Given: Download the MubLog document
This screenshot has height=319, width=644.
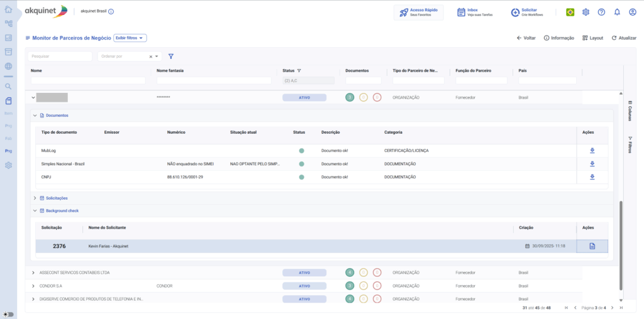Looking at the screenshot, I should (x=592, y=151).
